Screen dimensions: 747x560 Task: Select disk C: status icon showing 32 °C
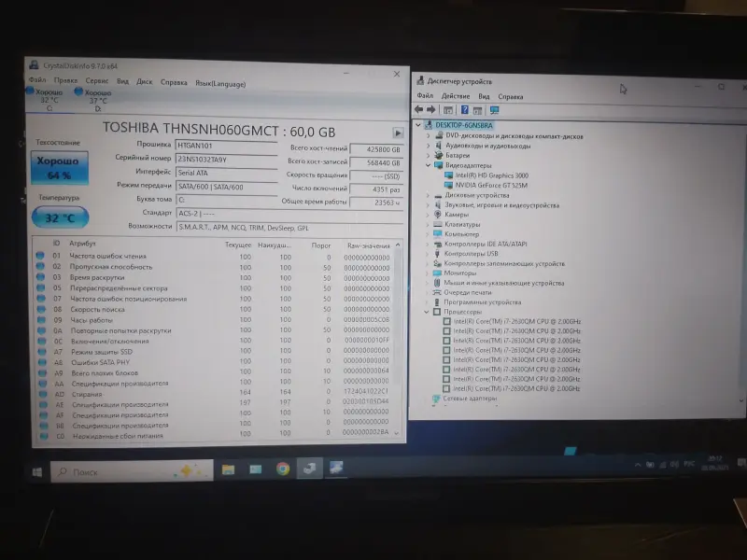[x=30, y=91]
